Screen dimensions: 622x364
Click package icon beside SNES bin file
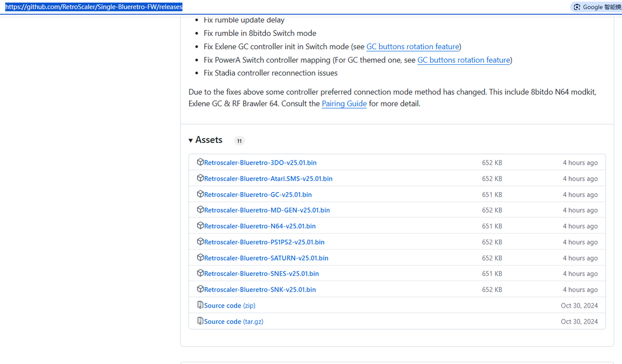(200, 273)
